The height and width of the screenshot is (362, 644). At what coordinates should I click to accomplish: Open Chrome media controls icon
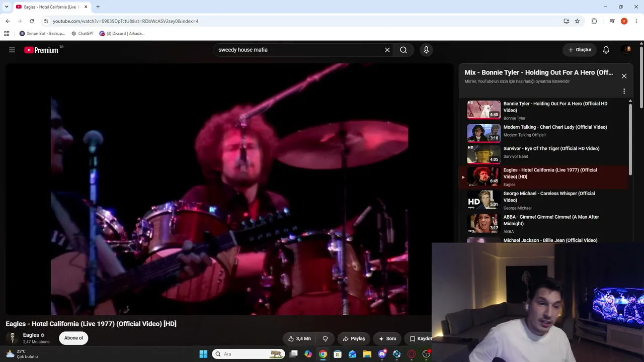[612, 21]
